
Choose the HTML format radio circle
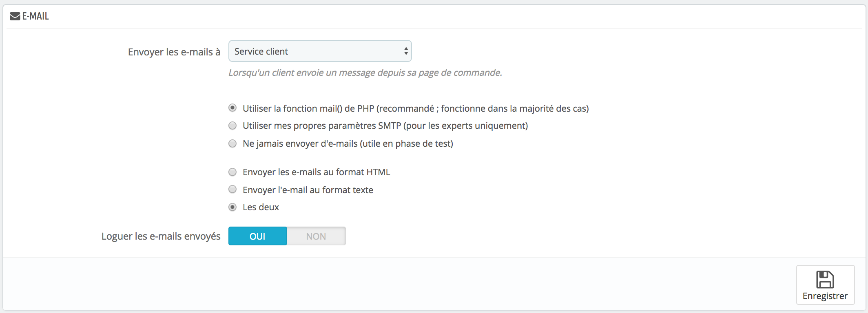click(x=232, y=172)
